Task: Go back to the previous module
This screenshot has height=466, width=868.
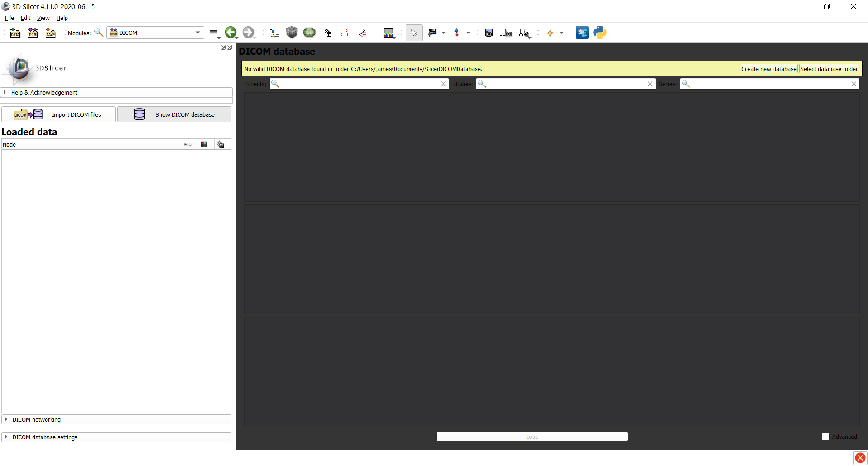Action: click(x=231, y=32)
